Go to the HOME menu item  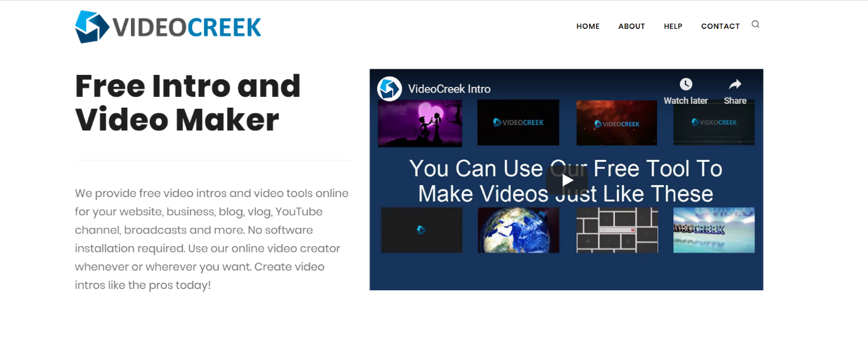pyautogui.click(x=588, y=26)
